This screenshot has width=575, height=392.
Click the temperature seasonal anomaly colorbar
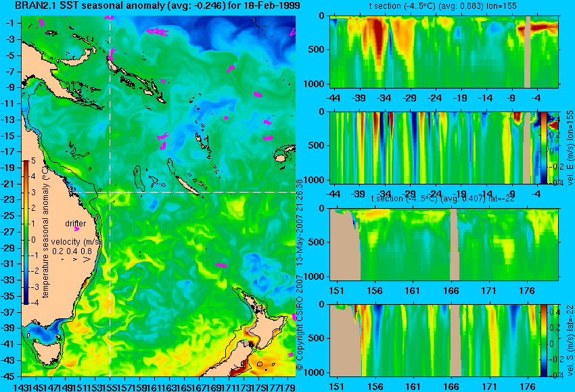click(26, 232)
